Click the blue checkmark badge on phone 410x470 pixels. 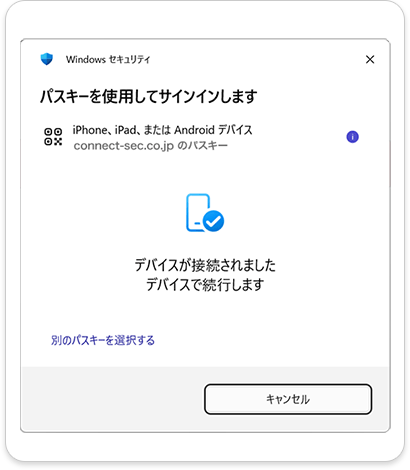point(214,221)
